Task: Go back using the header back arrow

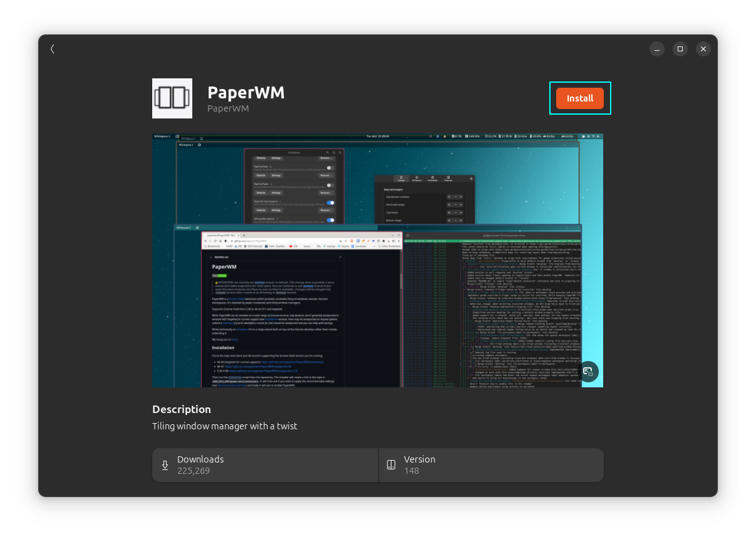Action: click(x=53, y=49)
